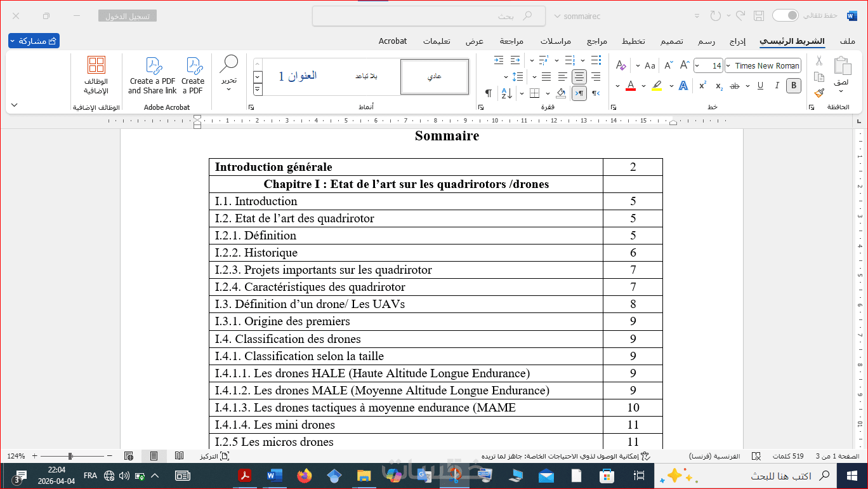Apply the No Spacing (بلا تباعد) style
Screen dimensions: 868x489
pyautogui.click(x=365, y=76)
